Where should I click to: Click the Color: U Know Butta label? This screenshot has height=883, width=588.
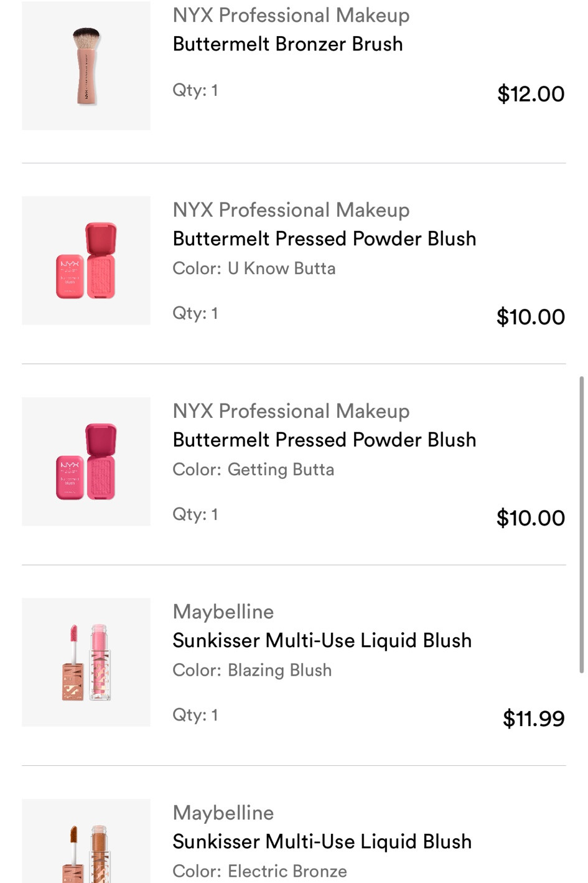click(254, 268)
